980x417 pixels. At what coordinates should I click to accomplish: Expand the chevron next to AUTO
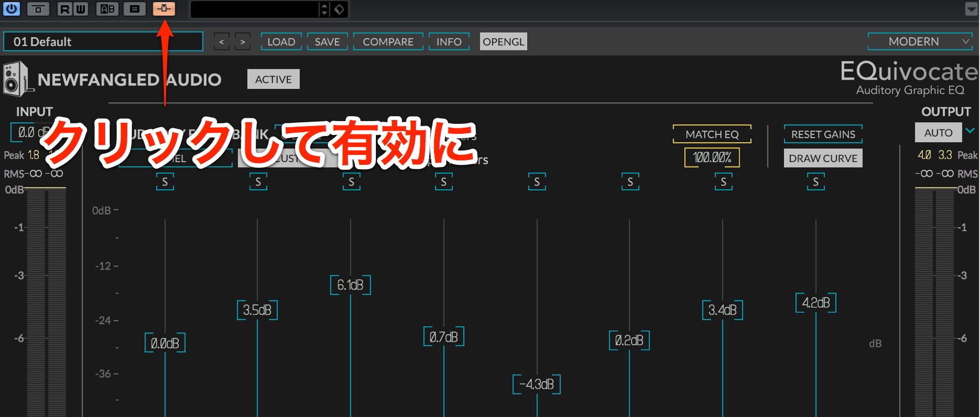tap(970, 131)
